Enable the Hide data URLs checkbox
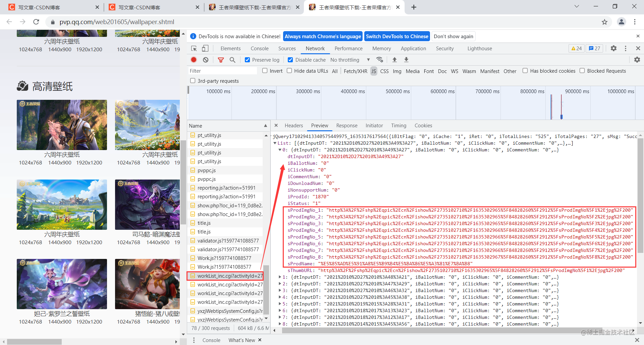Screen dimensions: 644x345 (289, 71)
